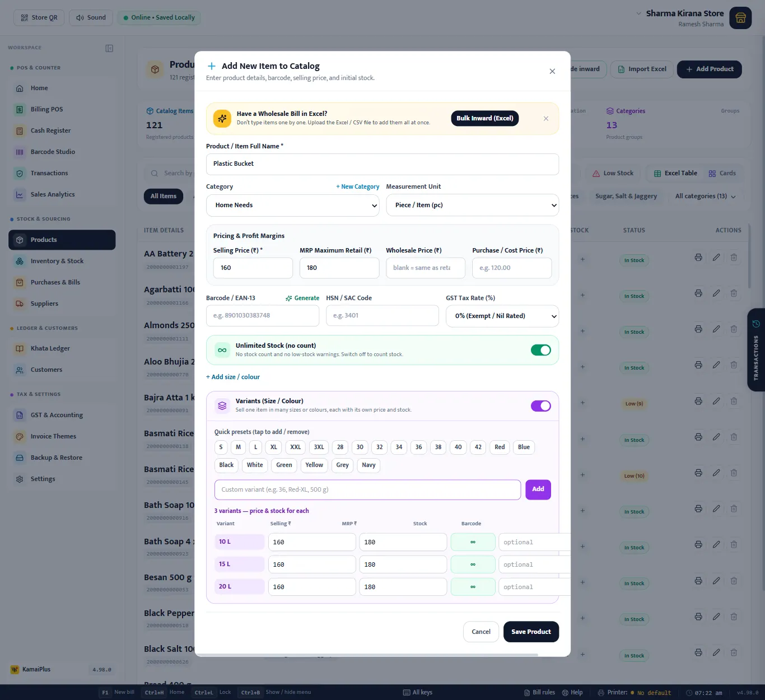Toggle the Black colour preset
The height and width of the screenshot is (700, 765).
226,465
